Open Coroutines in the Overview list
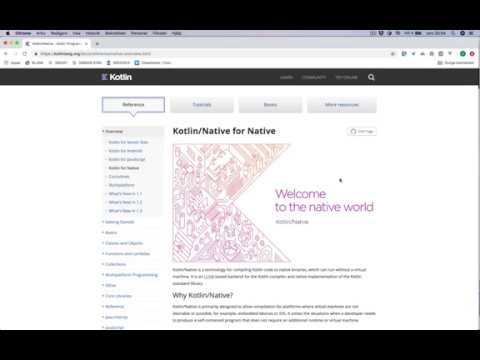480x360 pixels. (119, 177)
